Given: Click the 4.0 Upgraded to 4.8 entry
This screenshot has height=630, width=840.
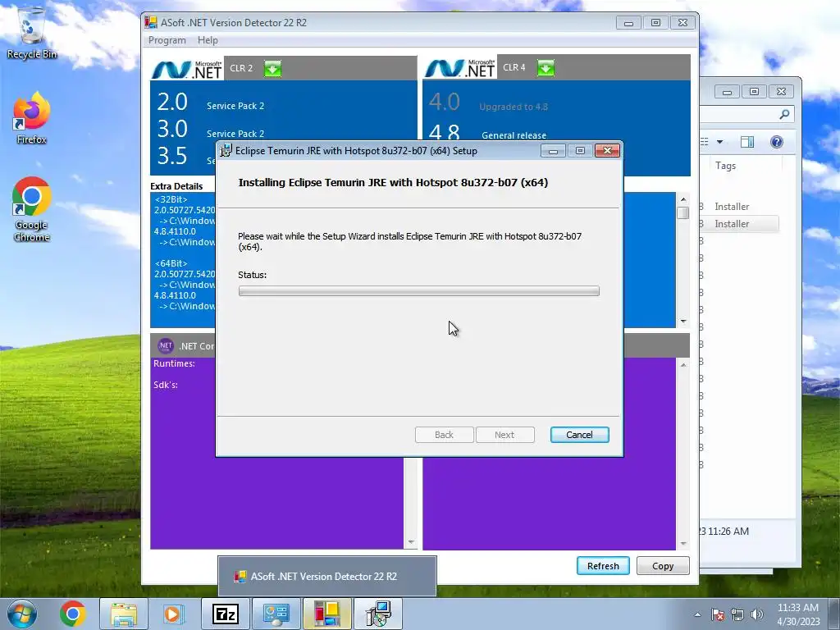Looking at the screenshot, I should tap(488, 103).
